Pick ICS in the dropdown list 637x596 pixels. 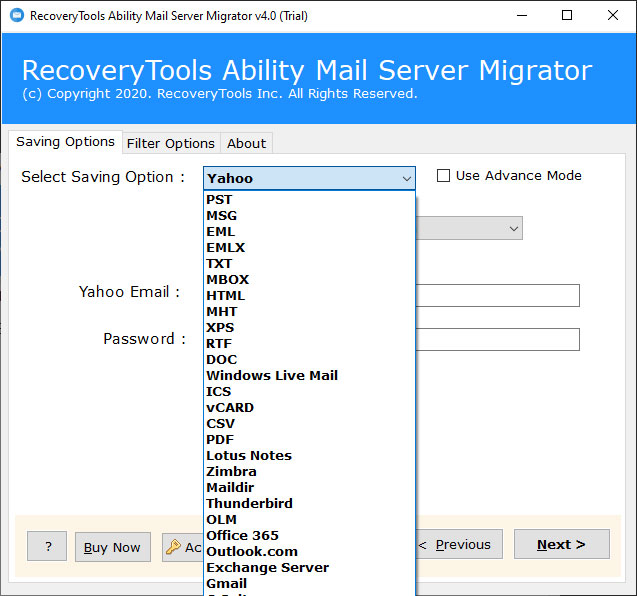pyautogui.click(x=309, y=391)
